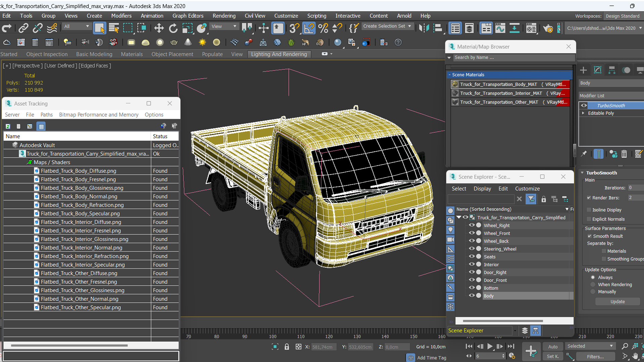Click the Select Object arrow tool
This screenshot has height=362, width=644.
point(100,28)
